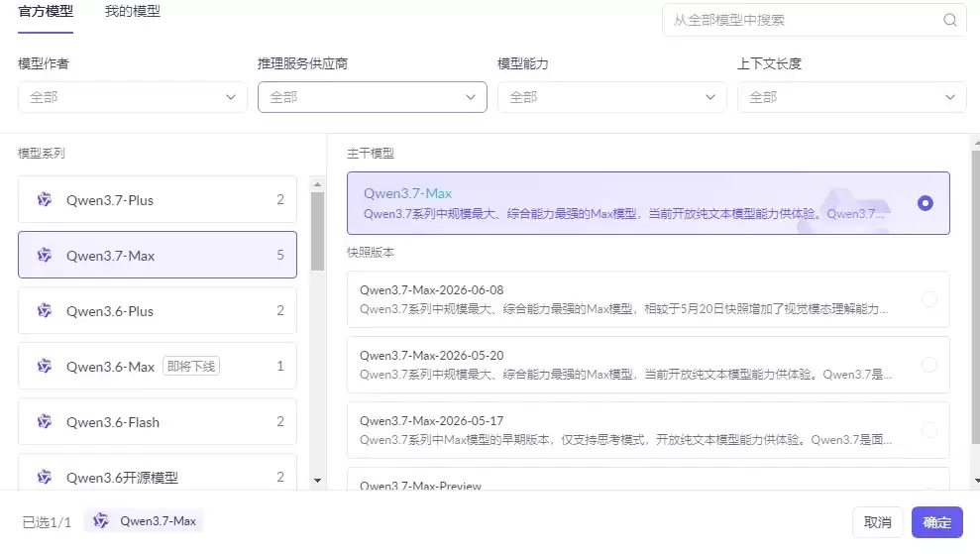This screenshot has height=554, width=980.
Task: Choose the Qwen3.6开源模型 series
Action: [158, 474]
